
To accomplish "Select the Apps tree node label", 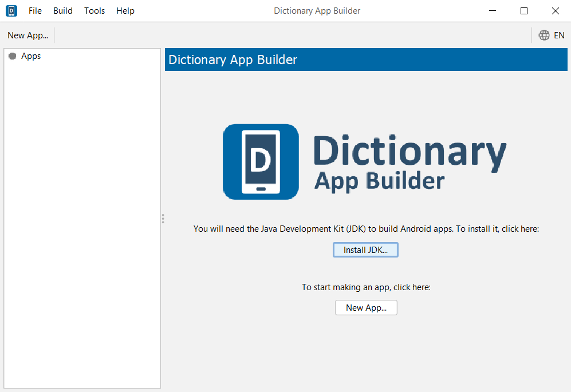I will pos(31,56).
